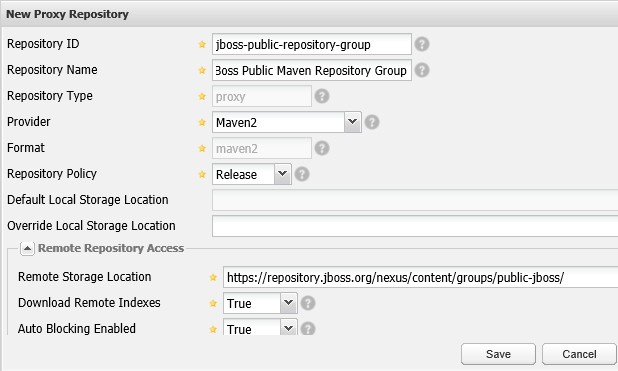Click the 'Download Remote Indexes' label

(89, 302)
